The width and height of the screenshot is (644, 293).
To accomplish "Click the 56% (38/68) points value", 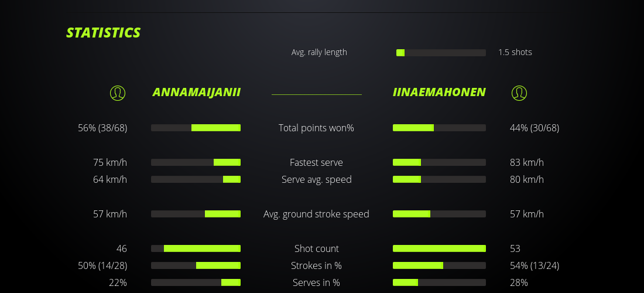I will pyautogui.click(x=102, y=128).
